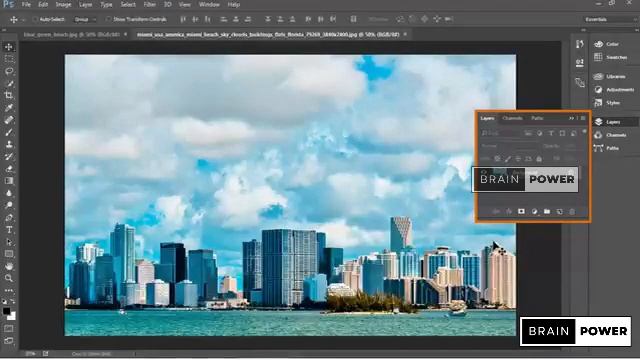Open the Filter menu
This screenshot has height=360, width=640.
click(x=150, y=4)
